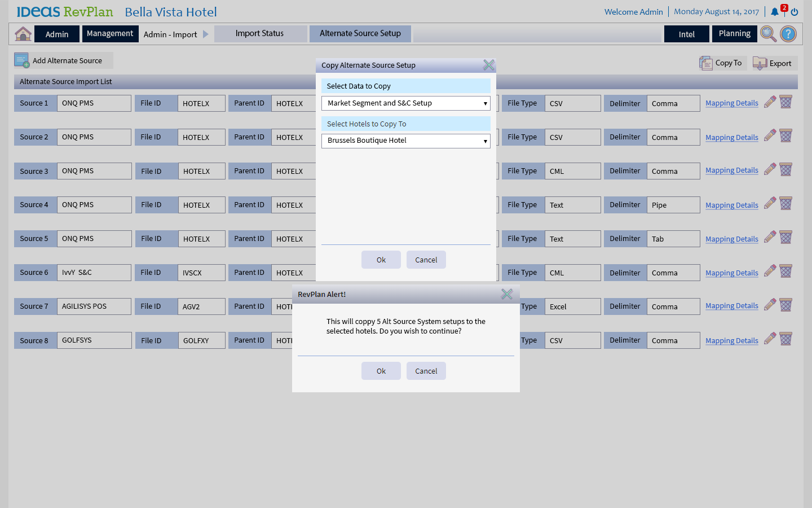Click the home icon in navigation bar
The width and height of the screenshot is (812, 508).
23,34
